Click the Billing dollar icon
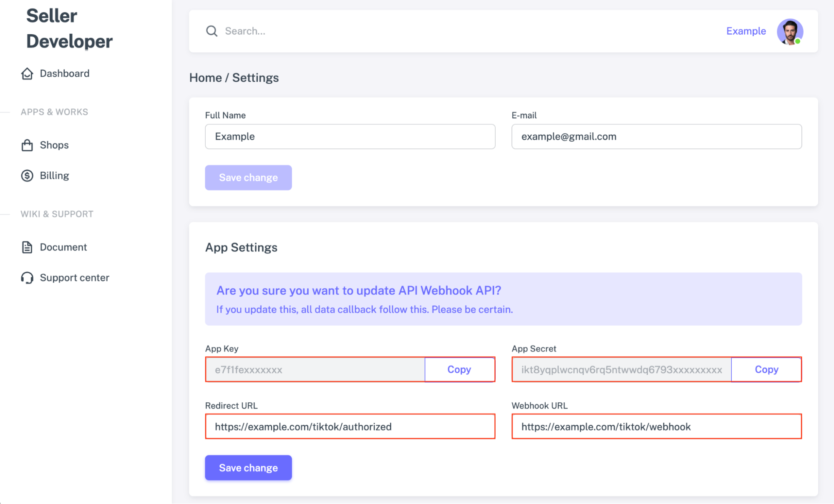 tap(27, 176)
